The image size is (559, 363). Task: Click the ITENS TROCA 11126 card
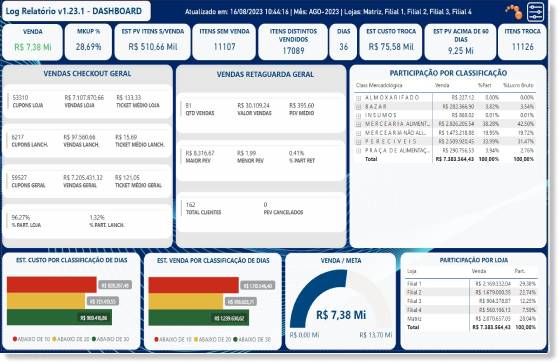coord(522,42)
